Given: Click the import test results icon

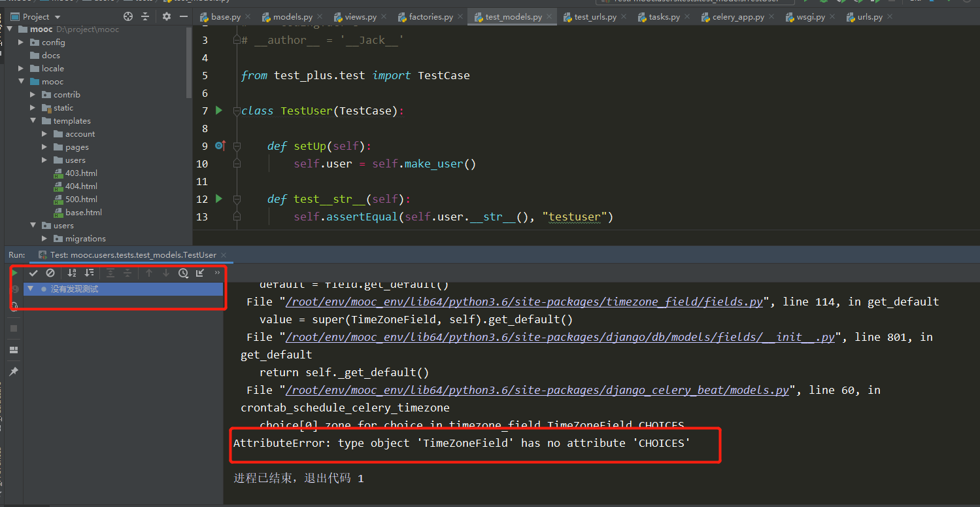Looking at the screenshot, I should pyautogui.click(x=200, y=273).
